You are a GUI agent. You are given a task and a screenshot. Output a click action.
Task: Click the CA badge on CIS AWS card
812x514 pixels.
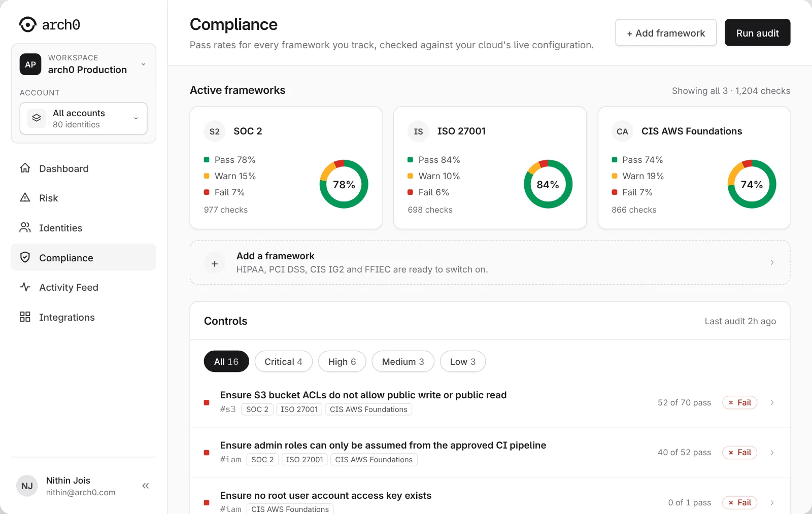(x=622, y=131)
